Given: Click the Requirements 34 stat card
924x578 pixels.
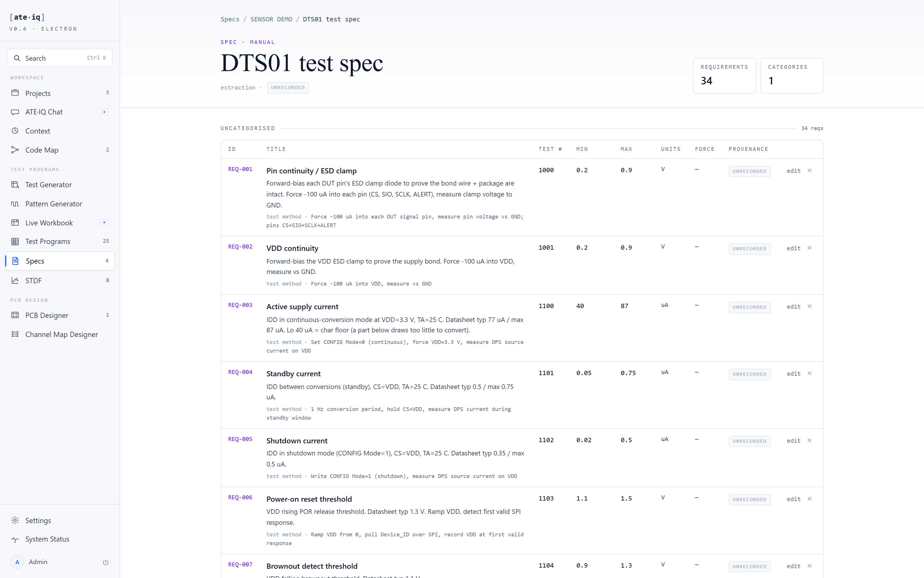Looking at the screenshot, I should pos(724,76).
